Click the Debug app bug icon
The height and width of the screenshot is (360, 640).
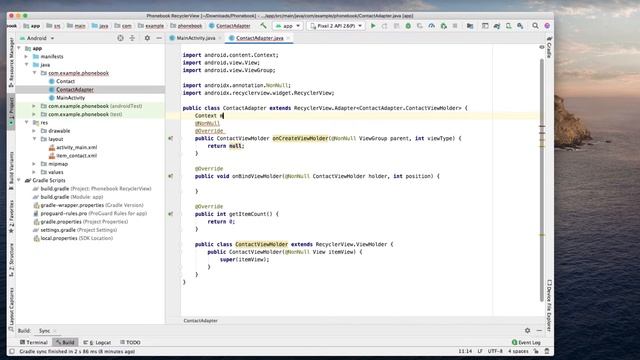[408, 26]
